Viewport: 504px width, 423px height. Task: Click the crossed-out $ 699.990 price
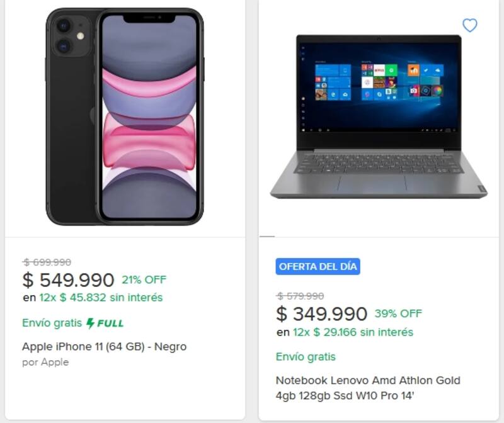point(47,262)
